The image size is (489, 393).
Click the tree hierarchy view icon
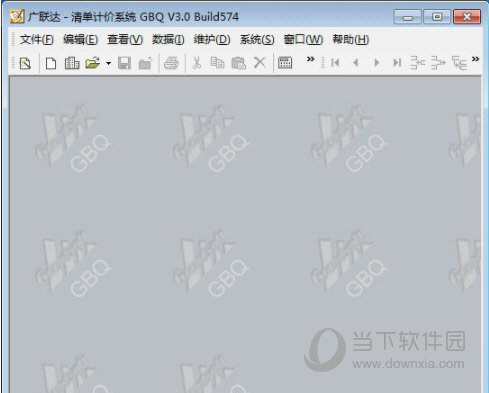459,63
